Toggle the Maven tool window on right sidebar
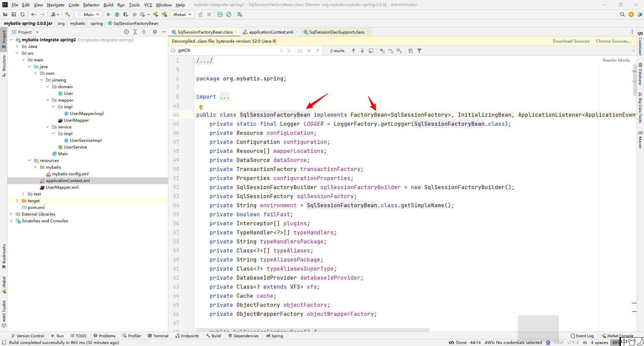644x346 pixels. [x=640, y=139]
